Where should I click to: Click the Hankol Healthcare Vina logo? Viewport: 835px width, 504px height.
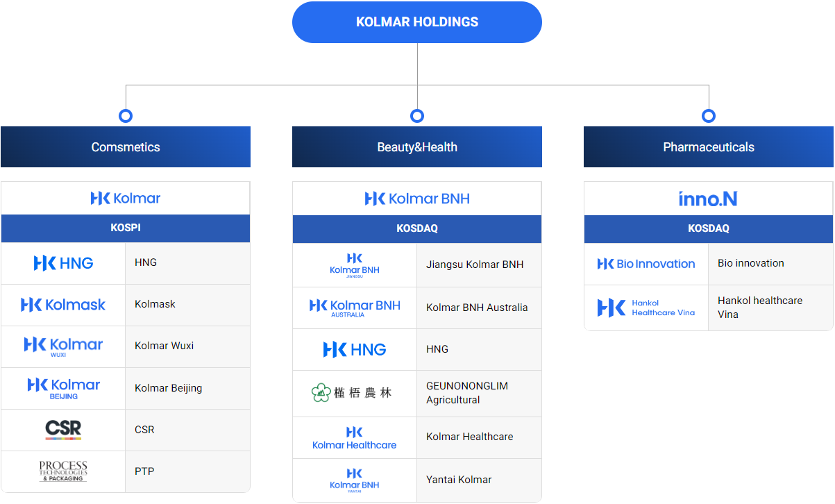click(x=646, y=308)
